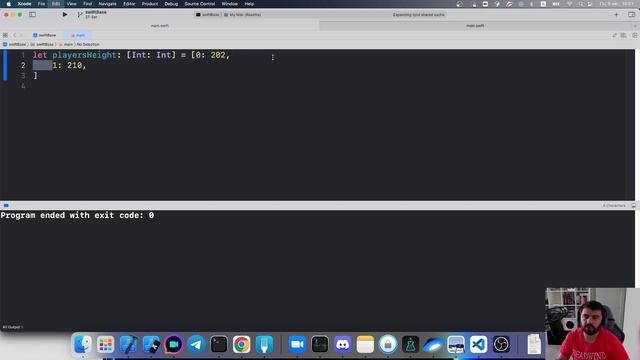Open the Edit menu

[x=56, y=4]
